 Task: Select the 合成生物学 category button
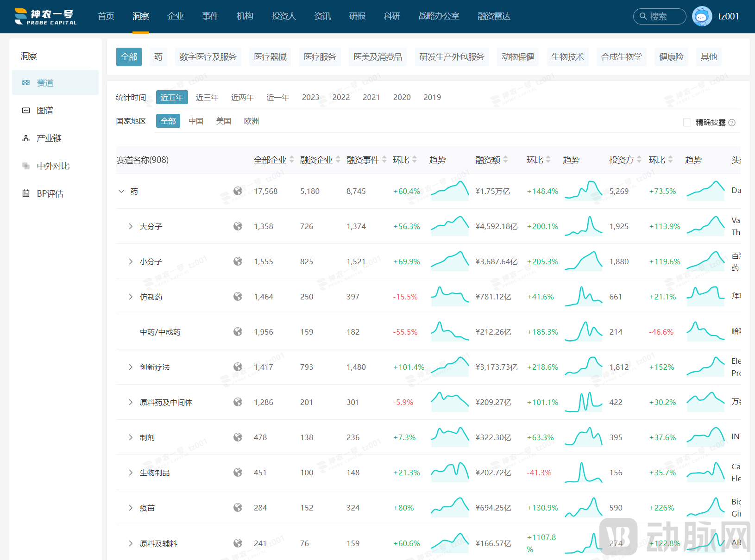621,56
